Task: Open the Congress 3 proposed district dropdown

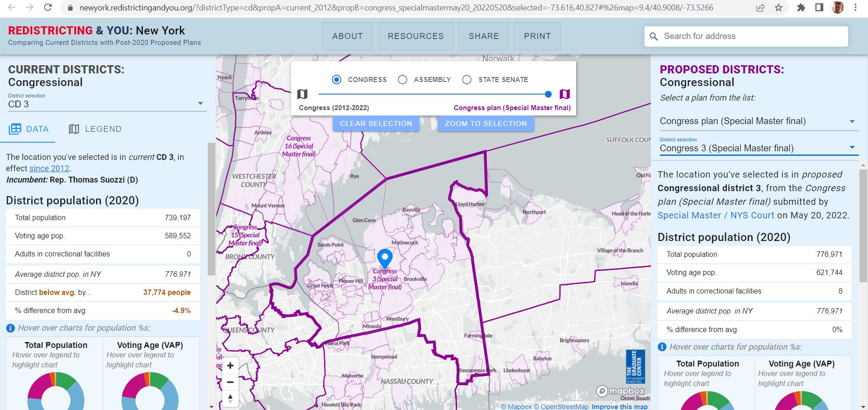Action: point(757,148)
